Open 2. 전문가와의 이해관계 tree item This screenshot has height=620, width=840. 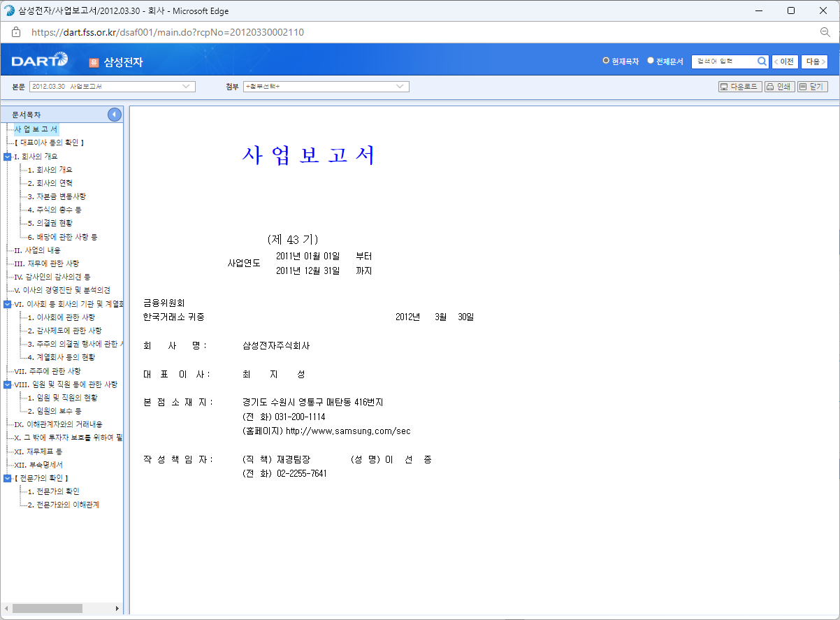pyautogui.click(x=63, y=505)
